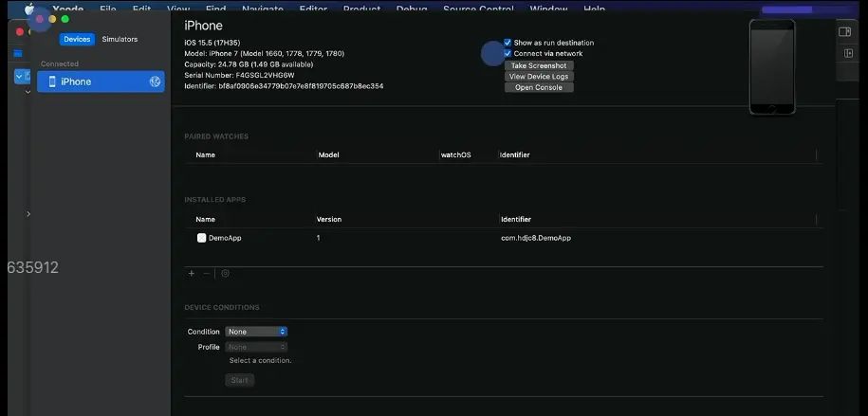The width and height of the screenshot is (868, 416).
Task: Click the Model: iPhone 7 text
Action: [x=264, y=54]
